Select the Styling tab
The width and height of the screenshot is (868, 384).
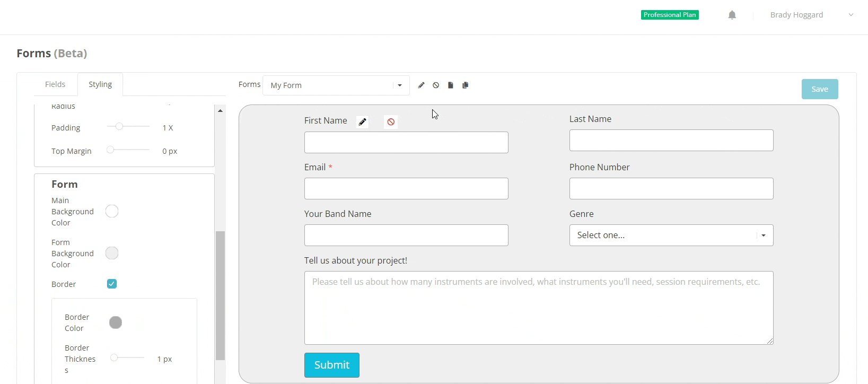pos(100,84)
